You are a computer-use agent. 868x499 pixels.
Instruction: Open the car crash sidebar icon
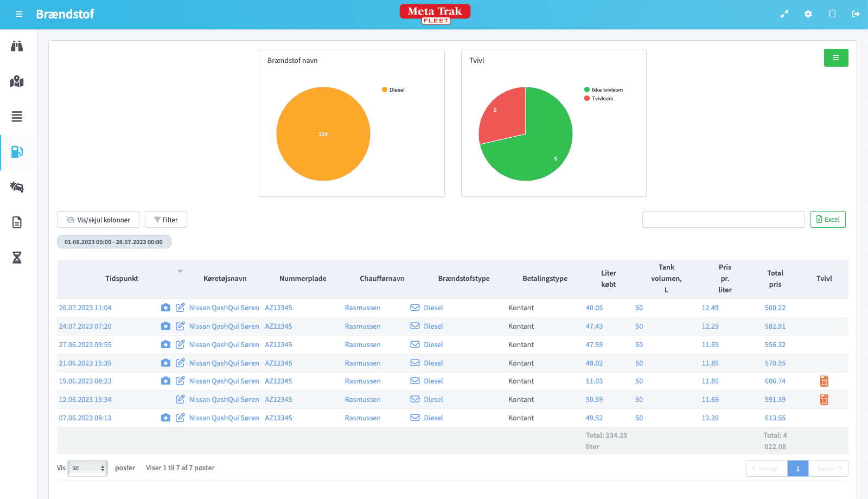pos(17,187)
